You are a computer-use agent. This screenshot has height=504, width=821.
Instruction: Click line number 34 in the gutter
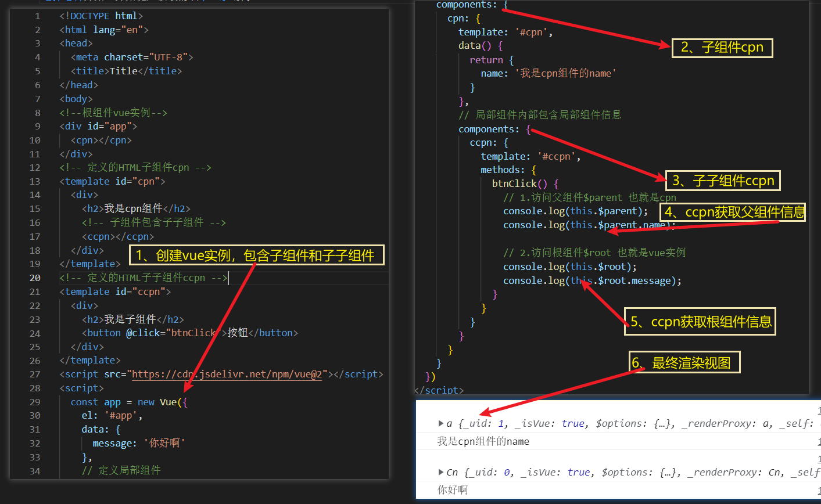35,471
